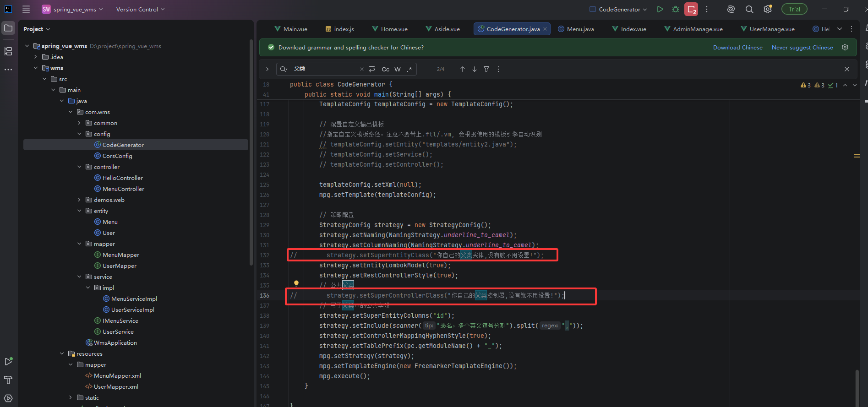Click the light bulb quick-fix icon
Image resolution: width=868 pixels, height=407 pixels.
point(296,283)
